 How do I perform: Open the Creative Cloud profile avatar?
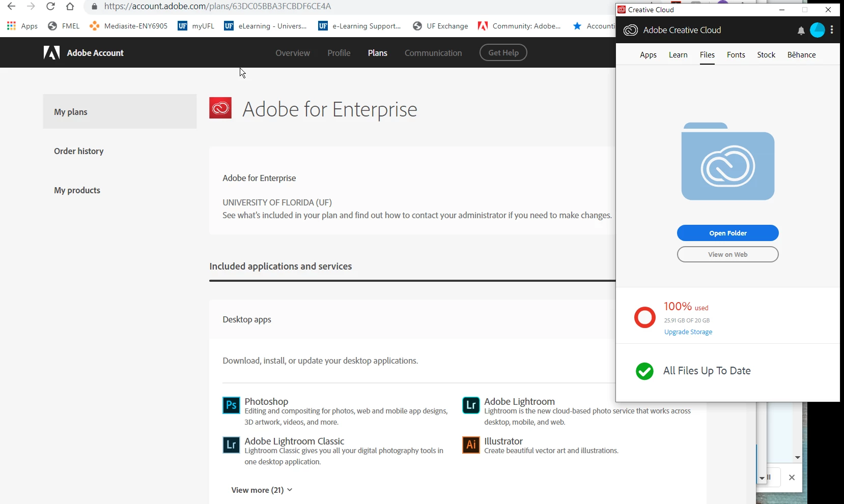coord(818,30)
